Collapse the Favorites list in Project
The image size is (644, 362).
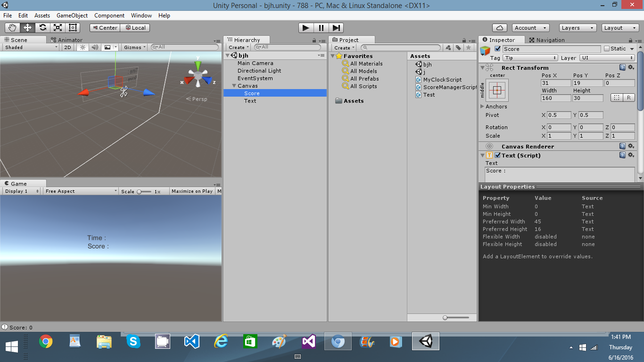(332, 56)
